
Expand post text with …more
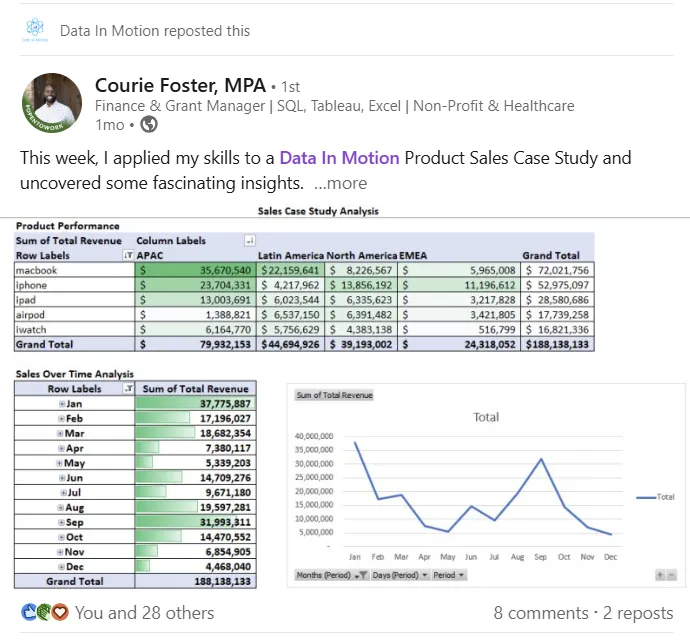tap(340, 183)
